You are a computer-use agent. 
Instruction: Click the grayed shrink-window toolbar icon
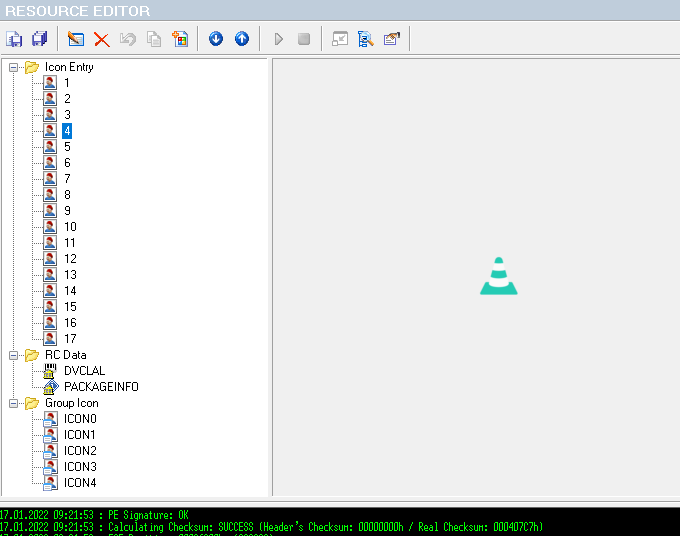[x=340, y=39]
